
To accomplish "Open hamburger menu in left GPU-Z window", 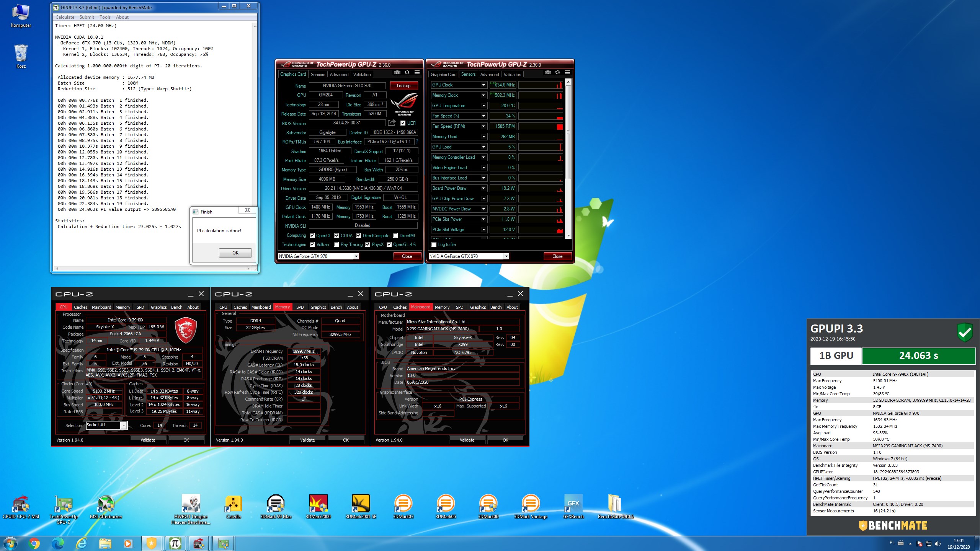I will pyautogui.click(x=417, y=73).
